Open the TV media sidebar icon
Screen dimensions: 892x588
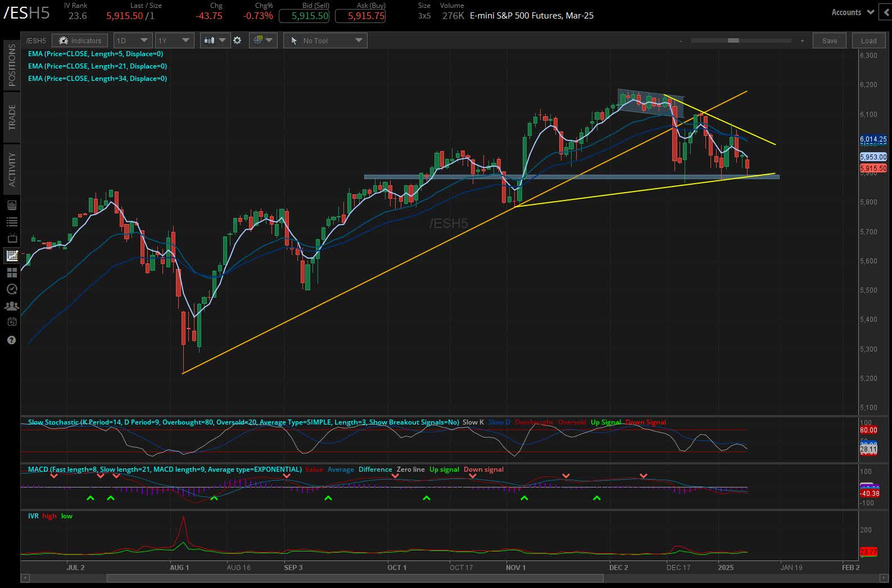pos(12,239)
